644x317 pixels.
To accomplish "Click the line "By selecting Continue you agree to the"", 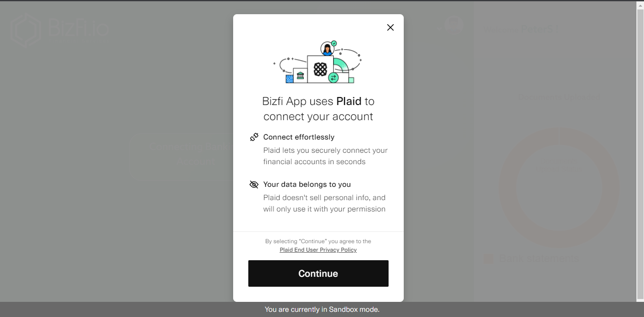I will pos(318,241).
